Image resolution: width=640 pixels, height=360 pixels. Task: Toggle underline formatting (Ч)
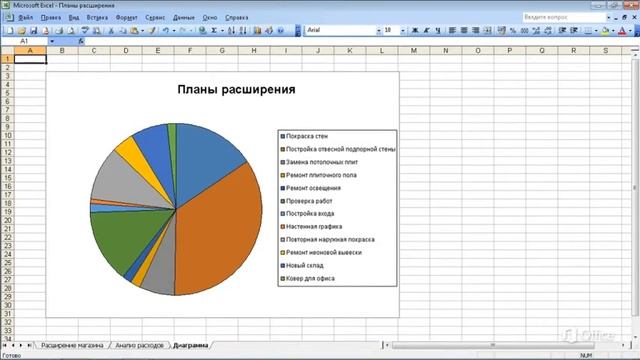(x=438, y=30)
